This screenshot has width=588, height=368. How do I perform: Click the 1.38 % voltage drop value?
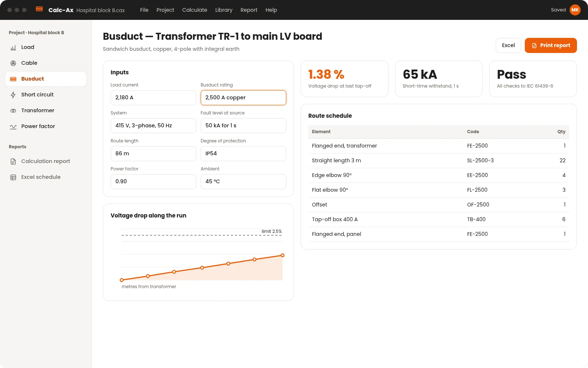coord(326,74)
